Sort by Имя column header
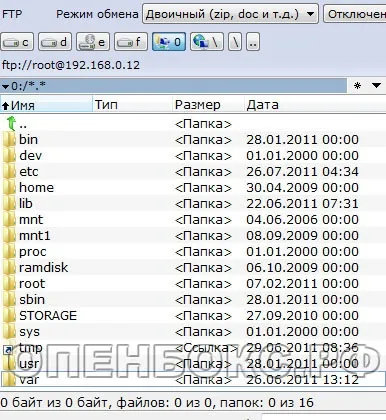The height and width of the screenshot is (420, 386). pyautogui.click(x=46, y=105)
